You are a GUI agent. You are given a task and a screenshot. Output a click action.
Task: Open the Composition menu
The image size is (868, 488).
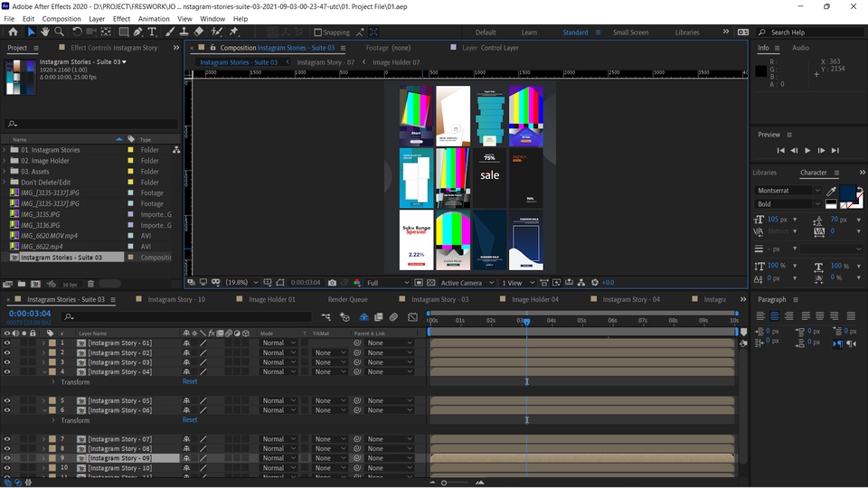point(61,18)
